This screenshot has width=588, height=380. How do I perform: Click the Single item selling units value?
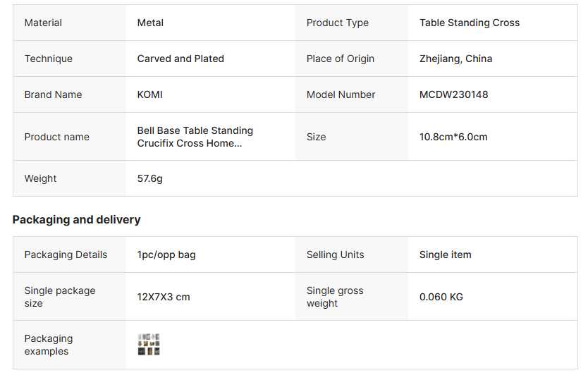pyautogui.click(x=445, y=255)
